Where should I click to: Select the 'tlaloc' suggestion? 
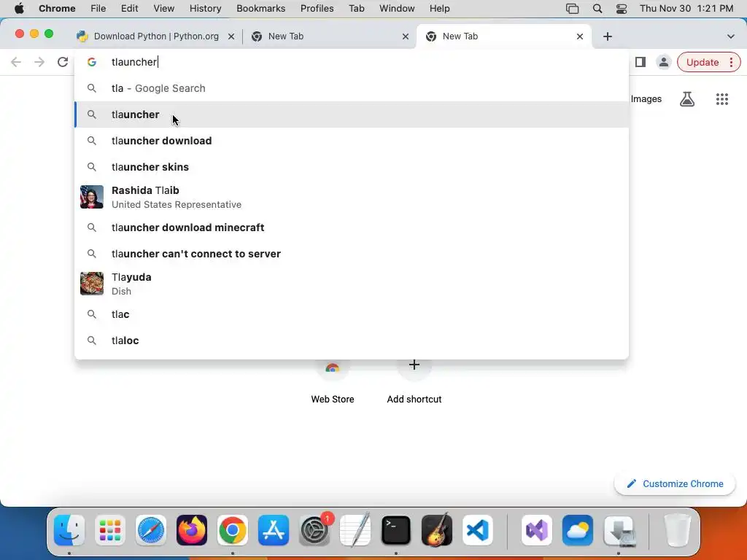click(x=352, y=340)
